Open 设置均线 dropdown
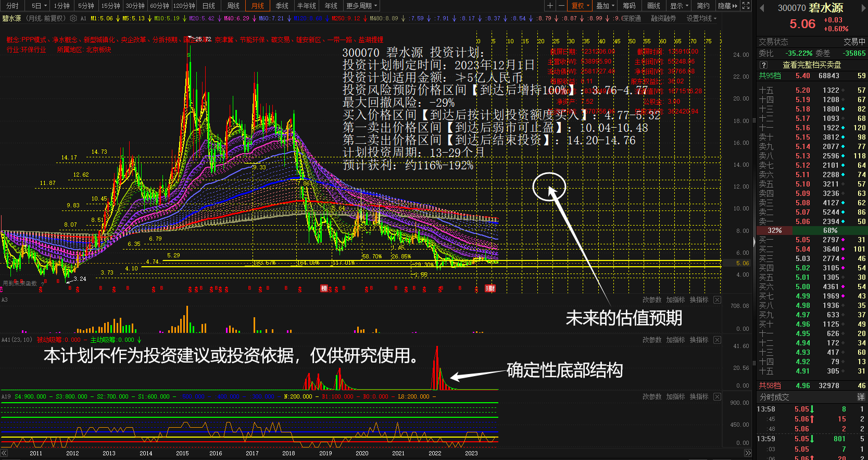This screenshot has height=460, width=868. point(701,18)
